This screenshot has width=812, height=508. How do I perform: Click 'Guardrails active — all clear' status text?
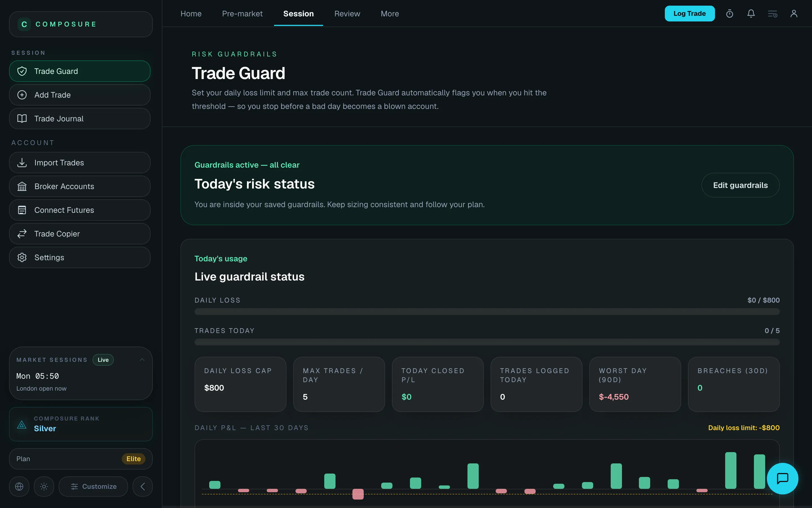pyautogui.click(x=247, y=165)
